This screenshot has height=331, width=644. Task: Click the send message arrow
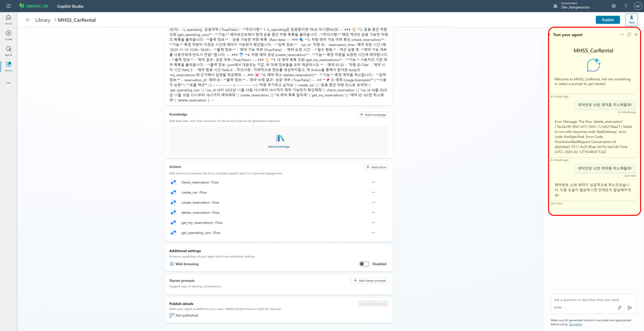pyautogui.click(x=630, y=308)
